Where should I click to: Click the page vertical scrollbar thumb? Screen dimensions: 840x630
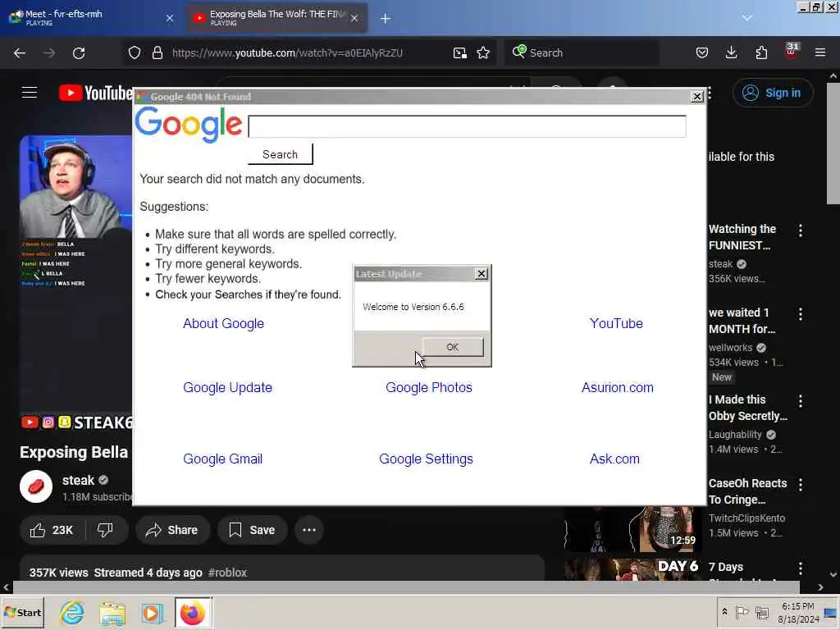coord(833,143)
